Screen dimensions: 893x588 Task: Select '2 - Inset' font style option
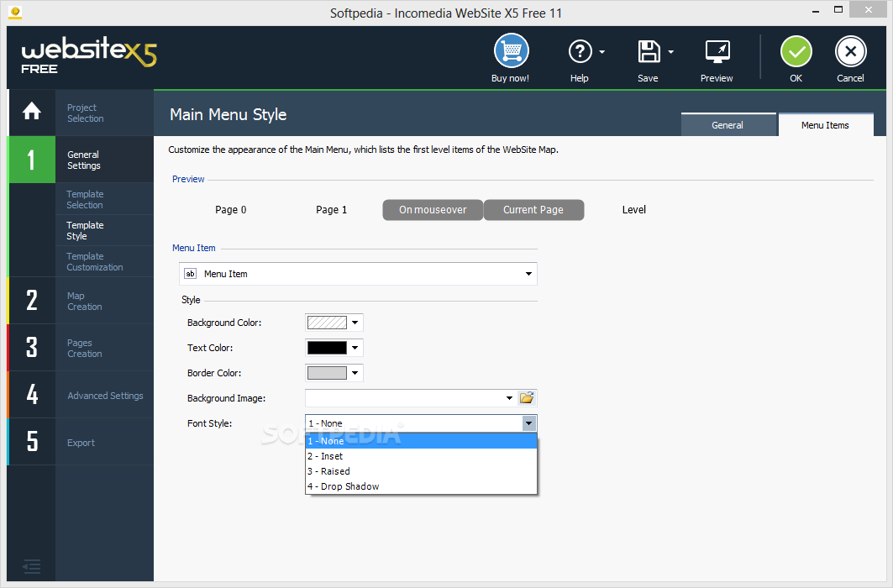point(422,456)
